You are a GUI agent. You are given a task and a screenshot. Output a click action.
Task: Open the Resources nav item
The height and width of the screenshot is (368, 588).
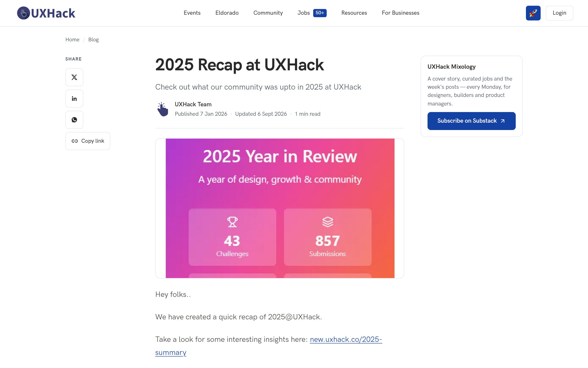[354, 13]
